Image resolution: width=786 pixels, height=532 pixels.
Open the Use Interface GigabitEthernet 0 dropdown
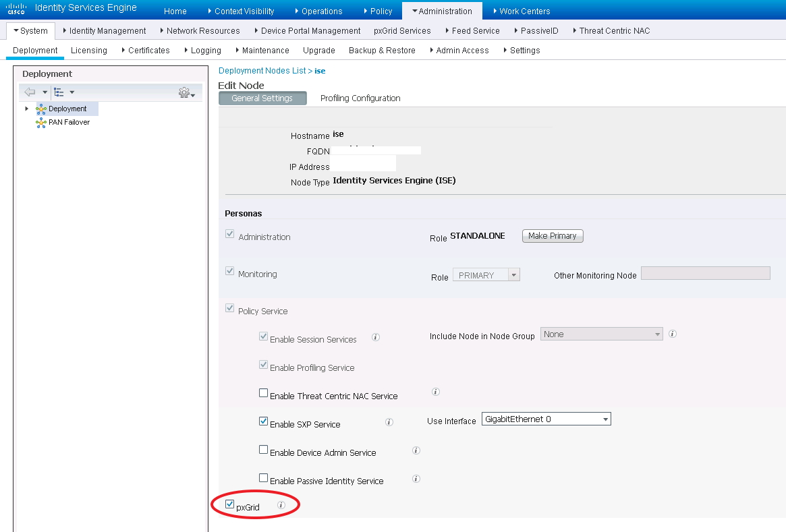click(x=546, y=419)
